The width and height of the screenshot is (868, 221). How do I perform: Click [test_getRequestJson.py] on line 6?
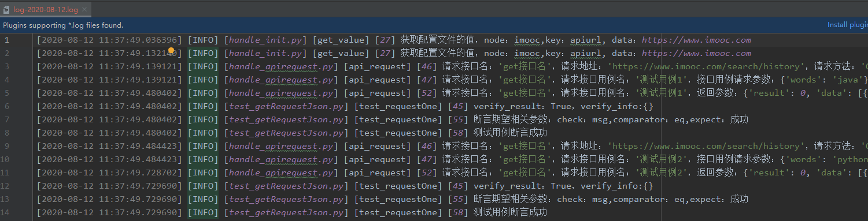(286, 106)
